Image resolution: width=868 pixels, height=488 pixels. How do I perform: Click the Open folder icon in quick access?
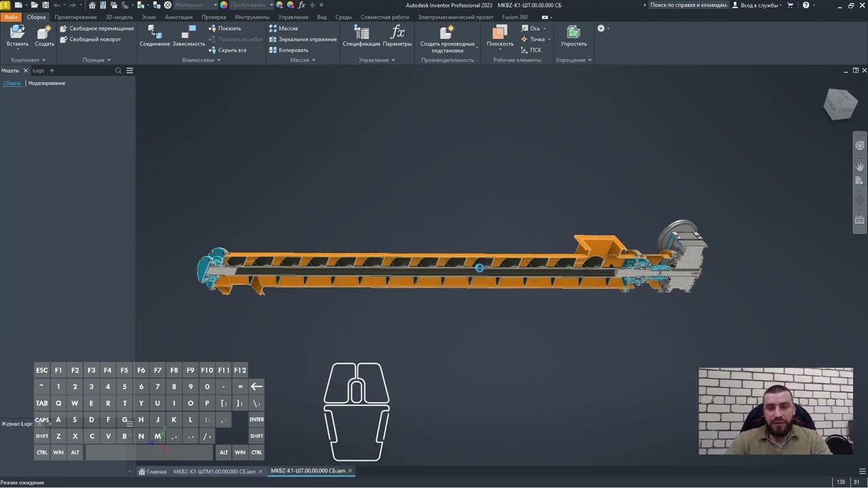[35, 5]
